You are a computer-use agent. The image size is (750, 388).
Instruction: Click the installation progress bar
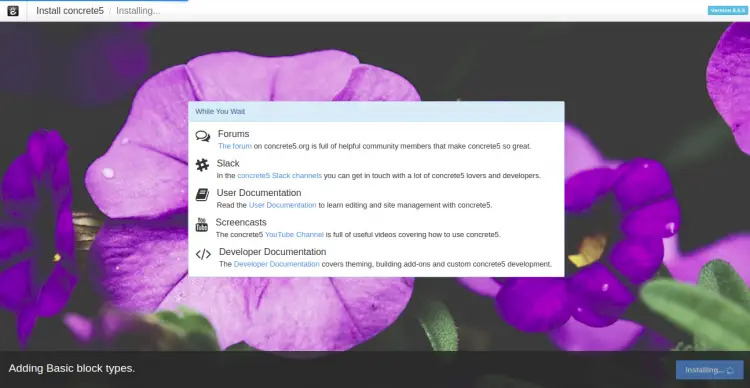tap(94, 0)
